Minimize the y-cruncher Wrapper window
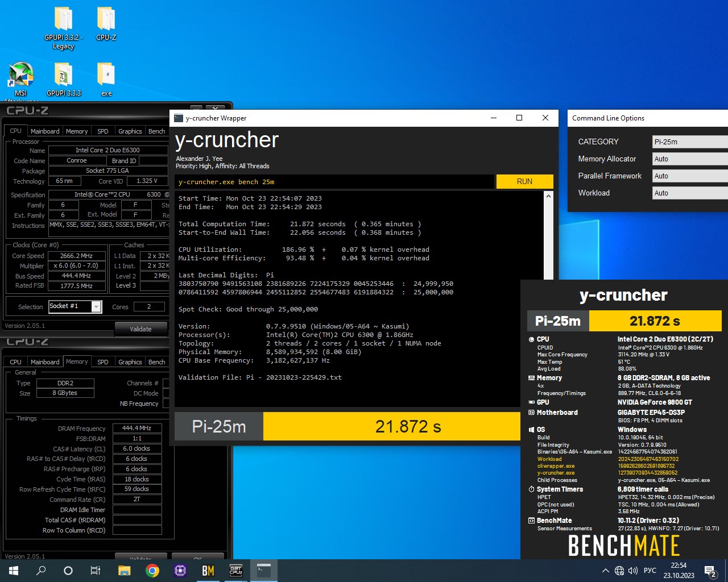This screenshot has height=582, width=728. coord(494,118)
